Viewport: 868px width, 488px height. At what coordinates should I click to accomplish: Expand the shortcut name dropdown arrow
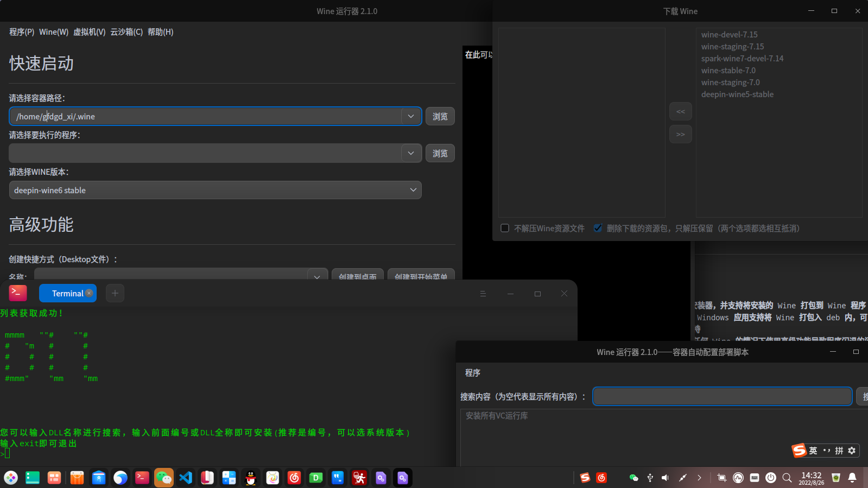tap(317, 276)
